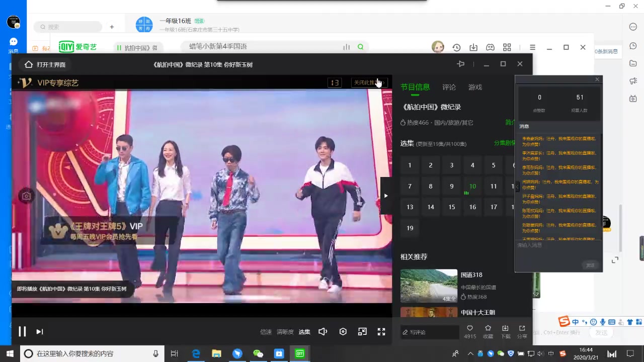Open iQIYI hamburger menu
Viewport: 644px width, 362px height.
point(532,47)
